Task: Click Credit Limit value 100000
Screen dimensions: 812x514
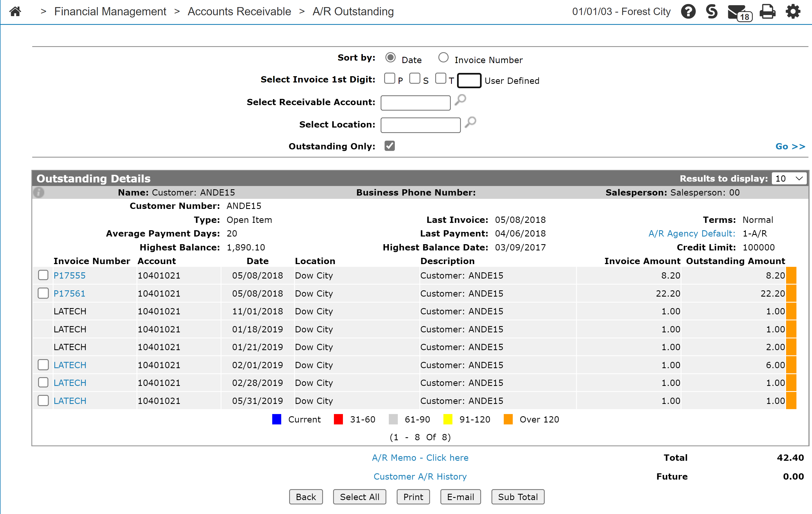Action: 758,247
